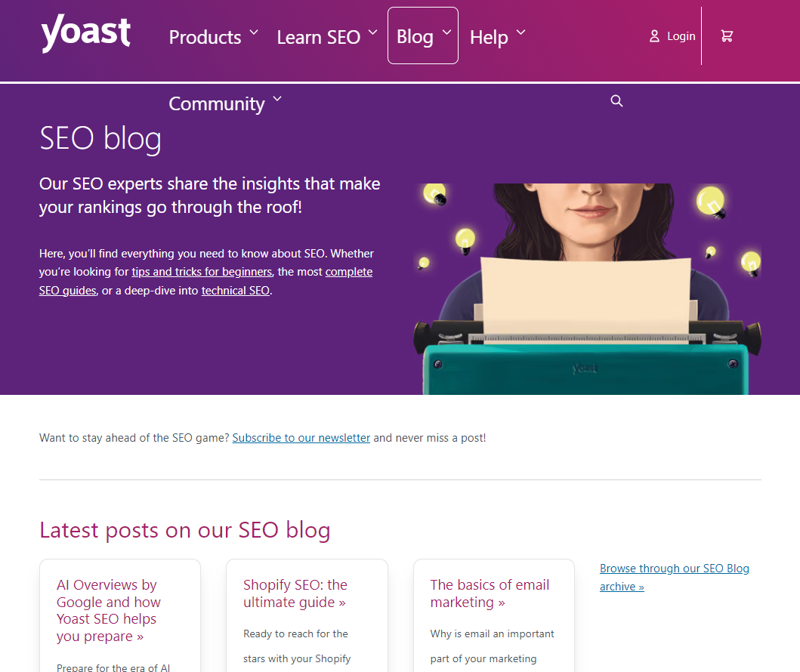Open the AI Overviews blog post
The height and width of the screenshot is (672, 800).
click(108, 610)
